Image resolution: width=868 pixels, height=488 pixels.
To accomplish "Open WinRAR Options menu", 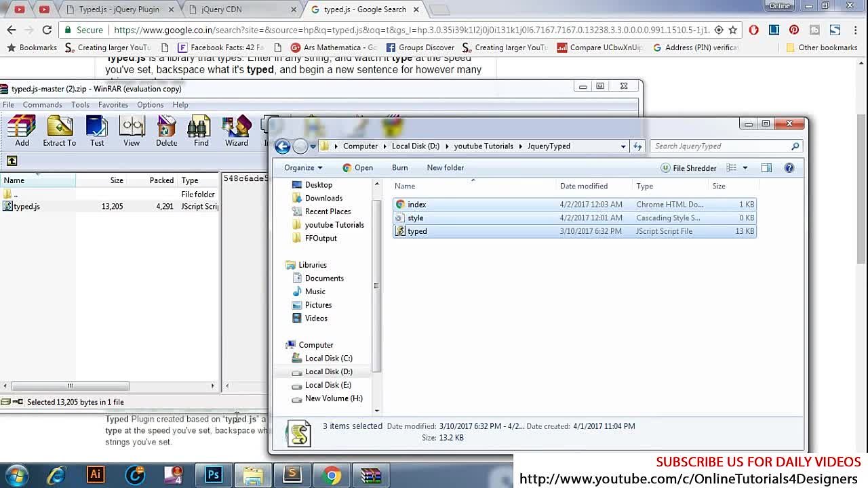I will [x=150, y=104].
